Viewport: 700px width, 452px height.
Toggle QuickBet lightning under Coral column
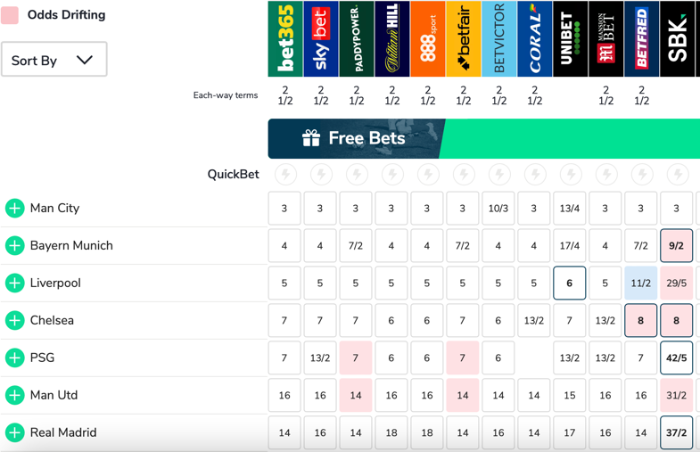(x=534, y=174)
